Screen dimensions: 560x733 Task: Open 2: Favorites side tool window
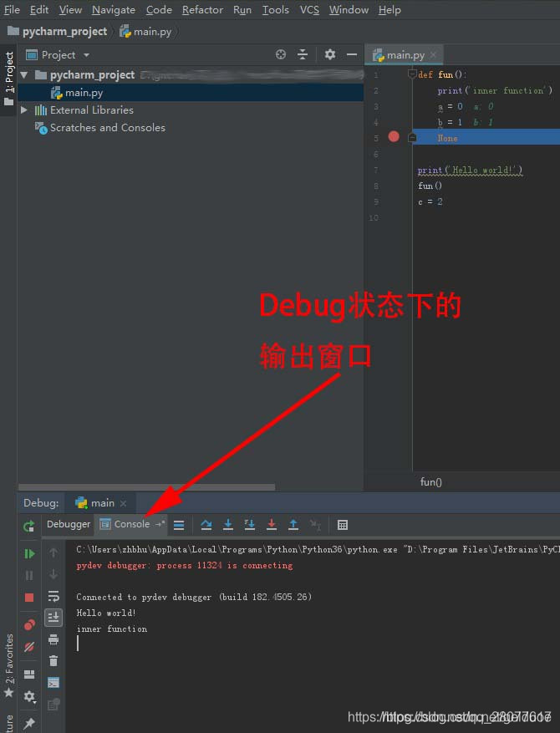coord(9,665)
